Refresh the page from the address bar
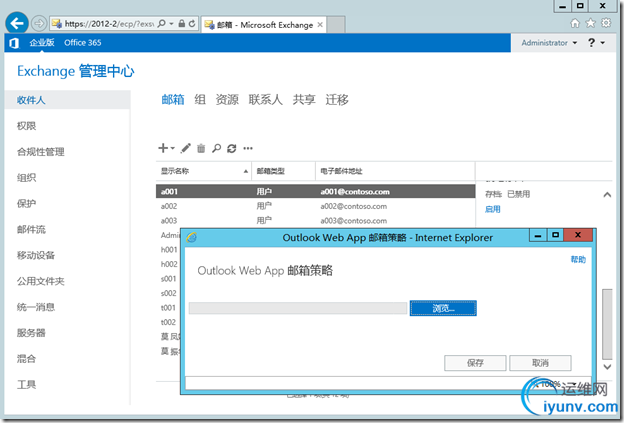Screen dimensions: 624x423 192,23
